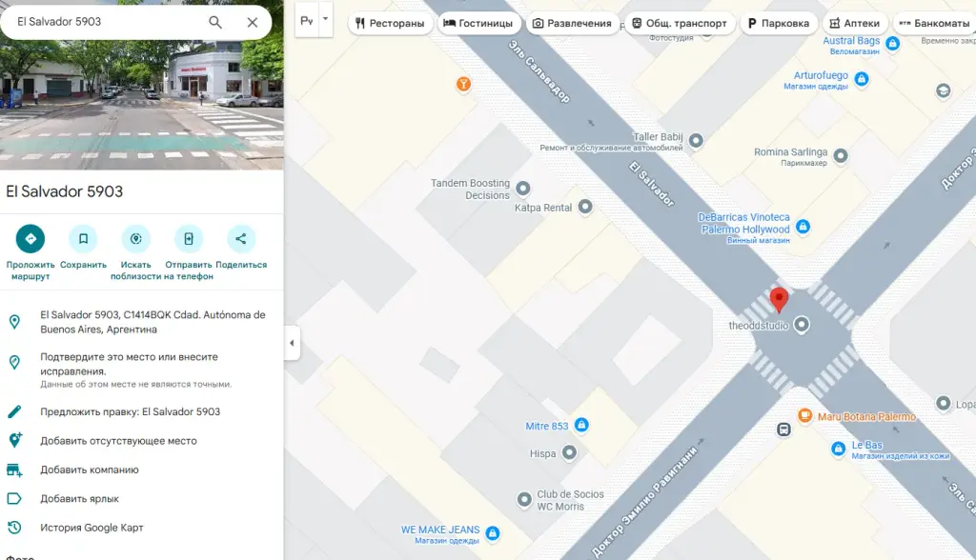Click the add missing place pin icon

click(x=14, y=441)
